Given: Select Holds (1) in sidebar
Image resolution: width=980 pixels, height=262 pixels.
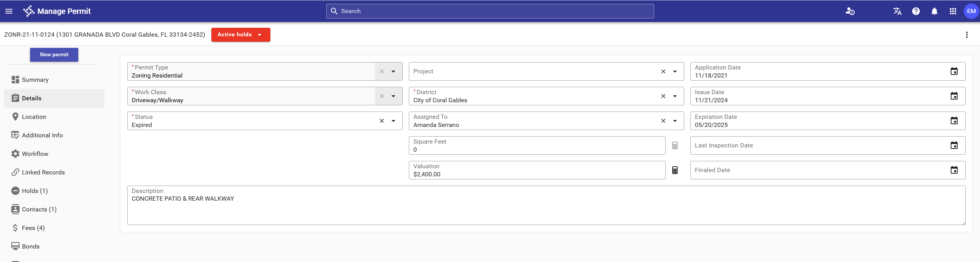Looking at the screenshot, I should [35, 191].
